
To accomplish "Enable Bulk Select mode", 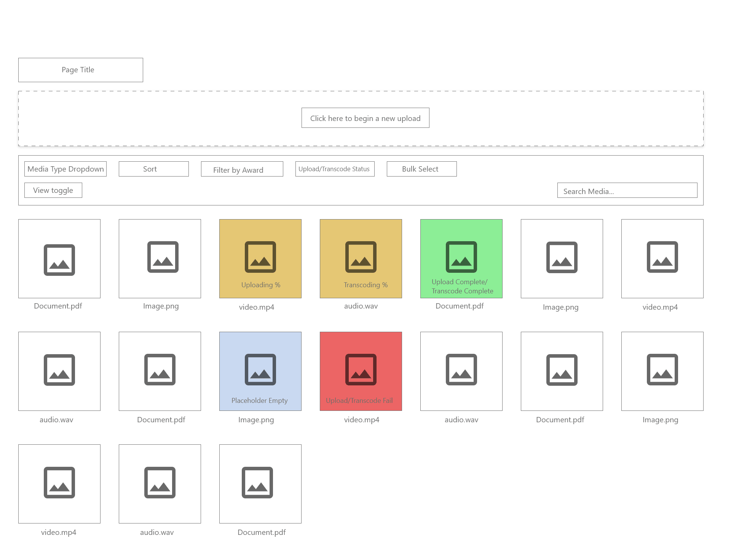I will coord(421,169).
